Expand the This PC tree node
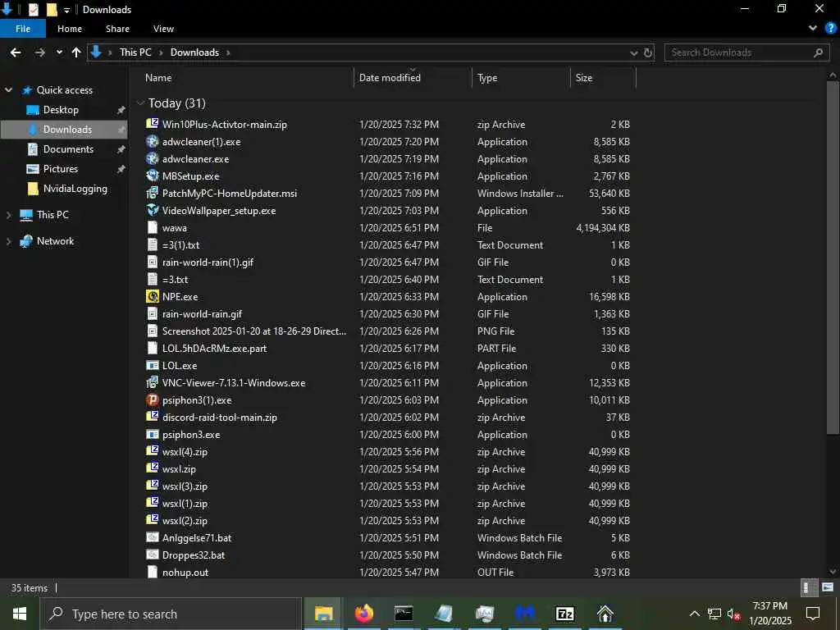The image size is (840, 630). [x=8, y=215]
